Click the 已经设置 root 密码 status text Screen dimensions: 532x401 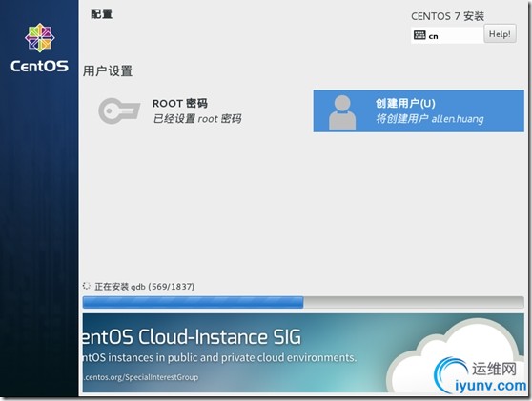coord(197,119)
